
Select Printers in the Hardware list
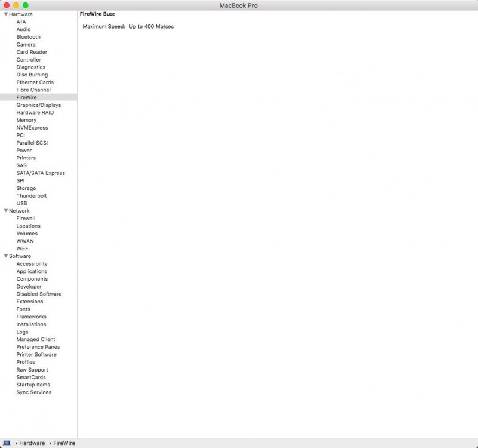click(x=26, y=158)
